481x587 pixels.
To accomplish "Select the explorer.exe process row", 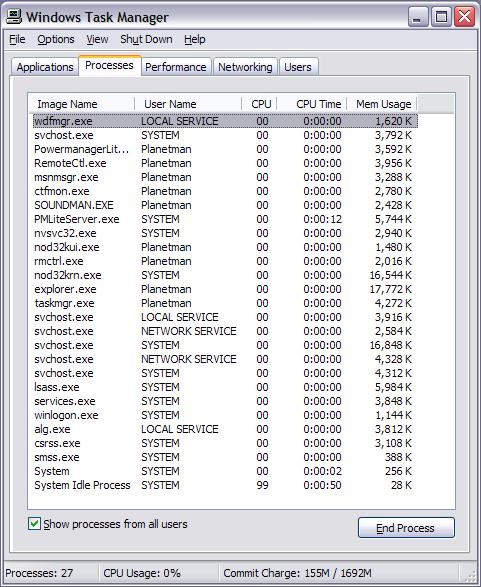I will click(x=225, y=289).
